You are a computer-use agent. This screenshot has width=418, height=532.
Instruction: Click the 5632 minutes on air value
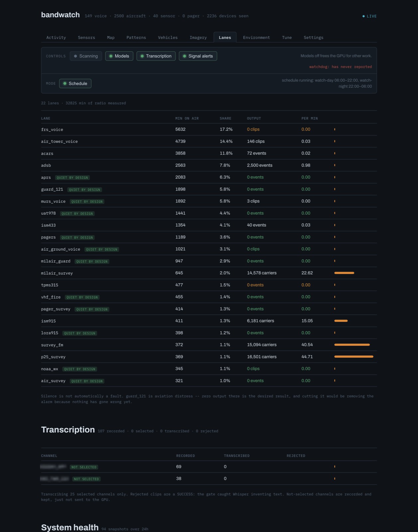180,129
